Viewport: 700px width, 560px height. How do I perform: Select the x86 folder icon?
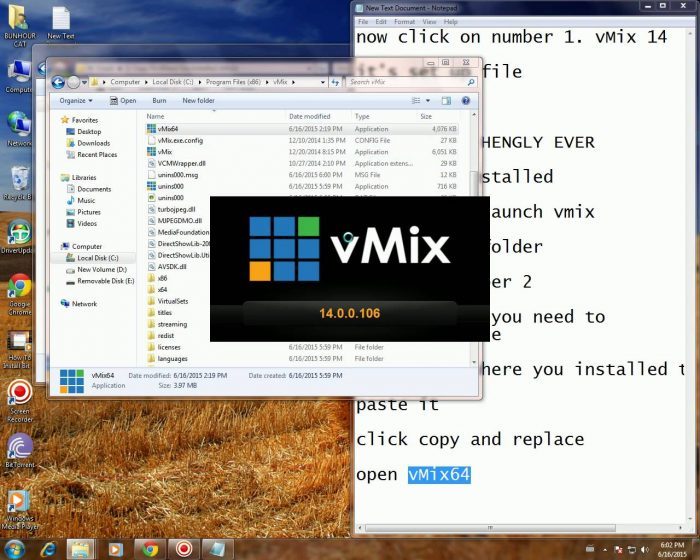click(151, 278)
